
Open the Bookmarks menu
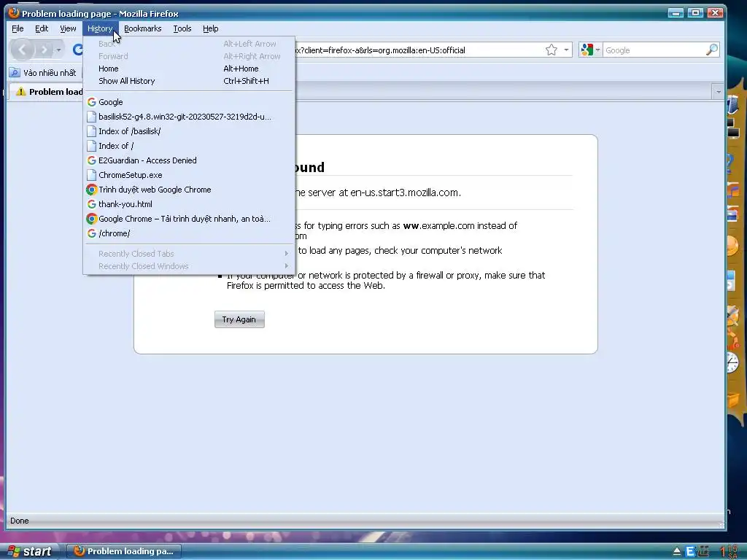pos(142,28)
